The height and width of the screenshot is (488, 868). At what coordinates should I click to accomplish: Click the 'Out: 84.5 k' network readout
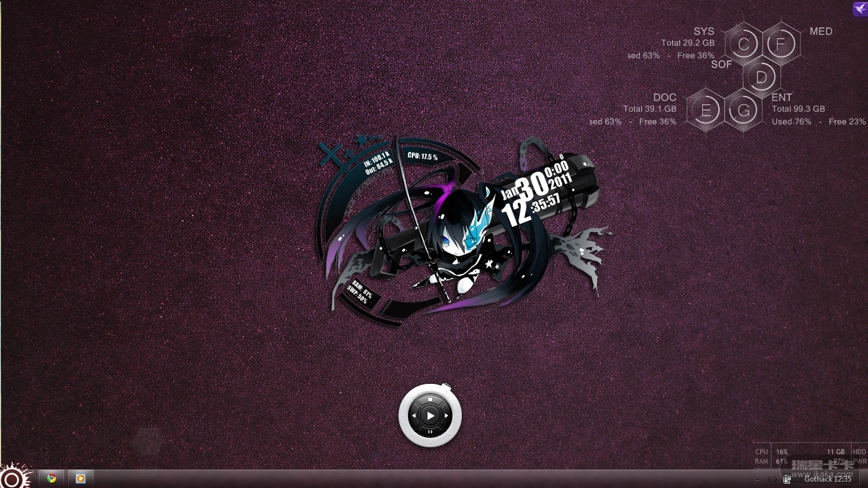coord(379,166)
